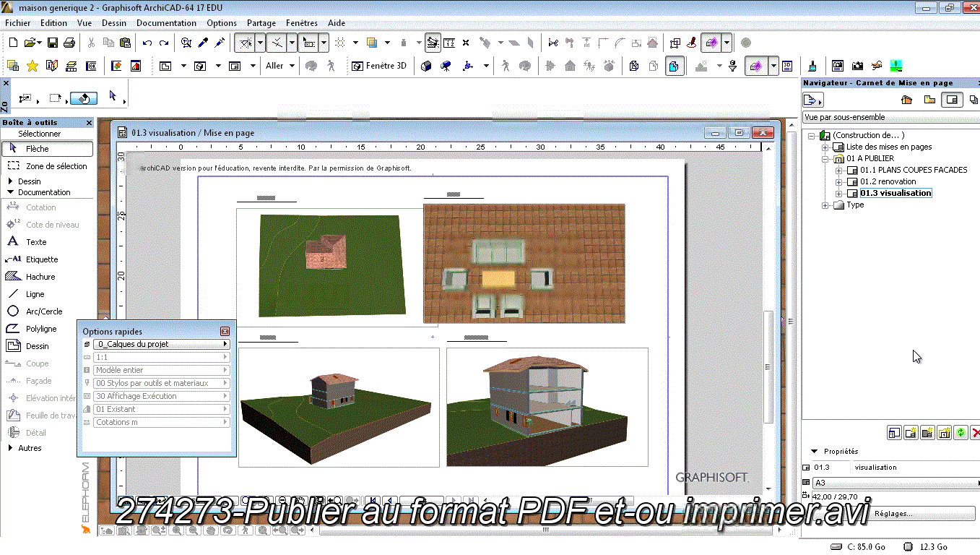
Task: Open the Partage menu
Action: (x=261, y=23)
